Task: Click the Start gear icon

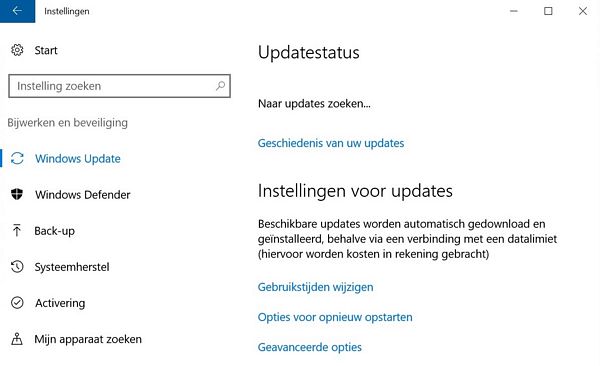Action: click(x=17, y=50)
